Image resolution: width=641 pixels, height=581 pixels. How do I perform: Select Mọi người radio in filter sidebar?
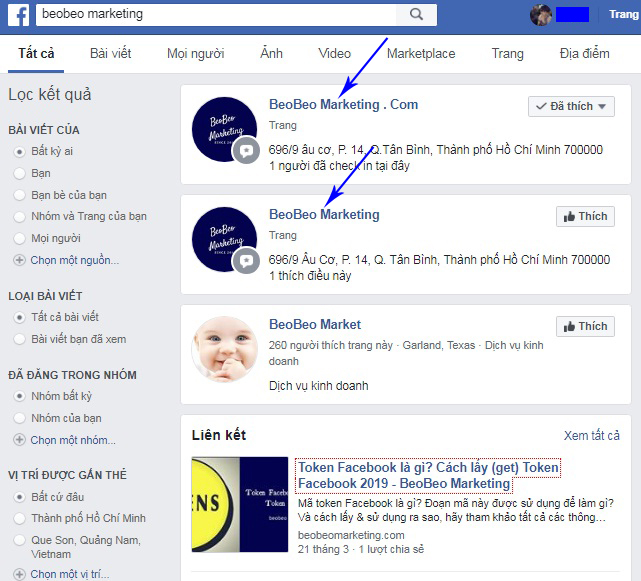tap(19, 238)
